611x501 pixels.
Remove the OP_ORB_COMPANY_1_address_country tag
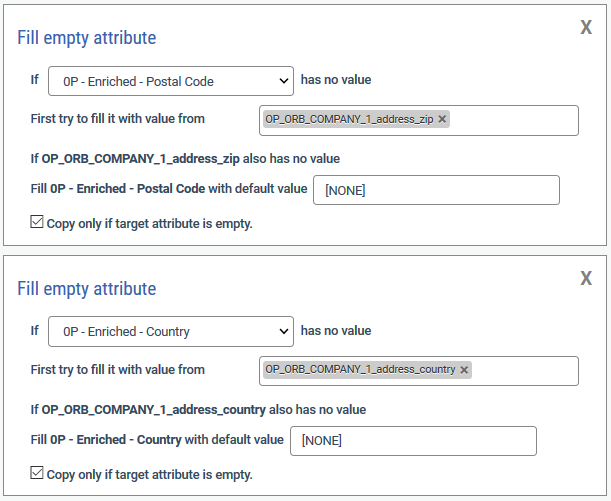point(464,370)
